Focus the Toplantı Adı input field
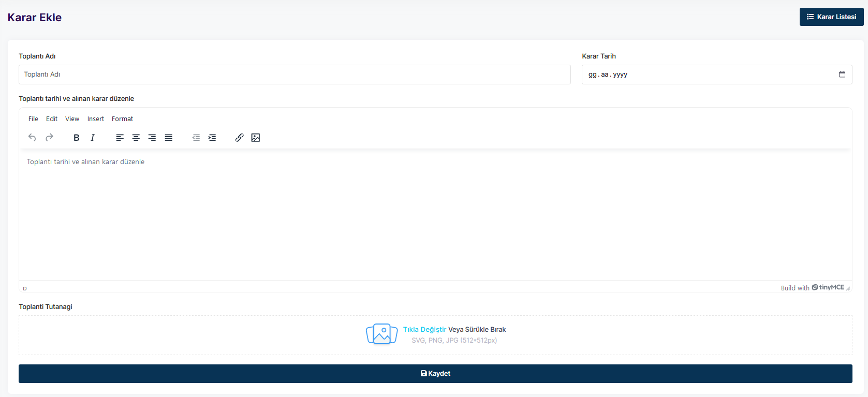Image resolution: width=868 pixels, height=397 pixels. point(295,75)
